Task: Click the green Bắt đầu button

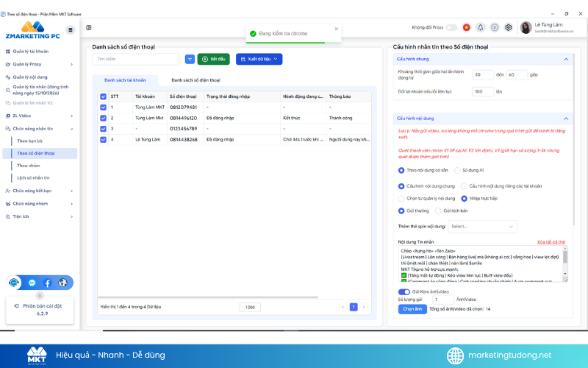Action: tap(213, 59)
